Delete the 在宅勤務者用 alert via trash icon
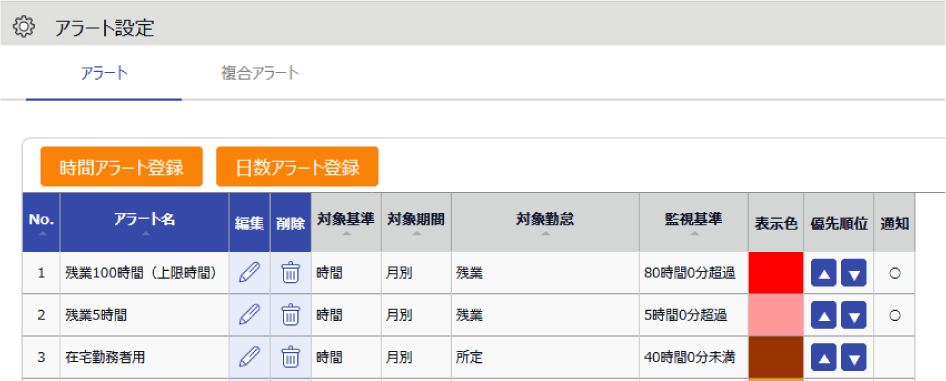Screen dimensions: 946x381 291,357
